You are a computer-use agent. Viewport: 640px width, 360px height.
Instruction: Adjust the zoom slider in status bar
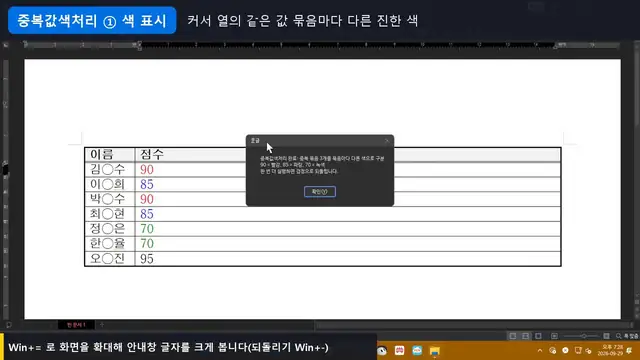(x=583, y=336)
